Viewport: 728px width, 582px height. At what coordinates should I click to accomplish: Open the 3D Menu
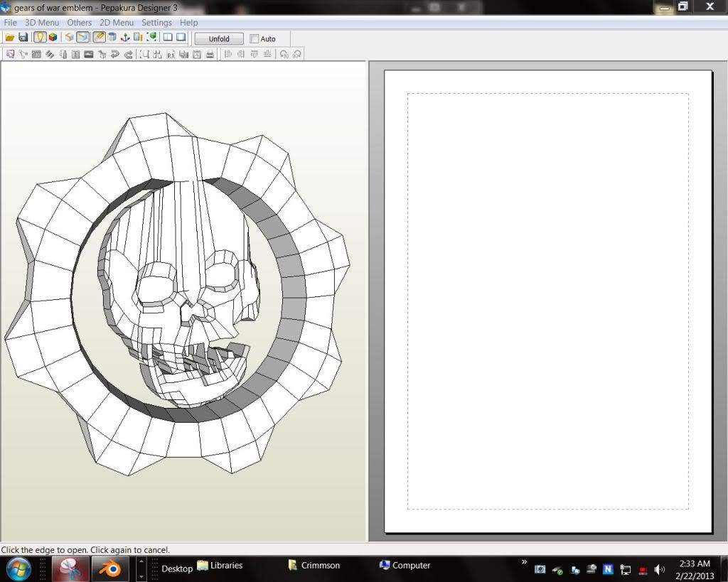click(x=42, y=23)
